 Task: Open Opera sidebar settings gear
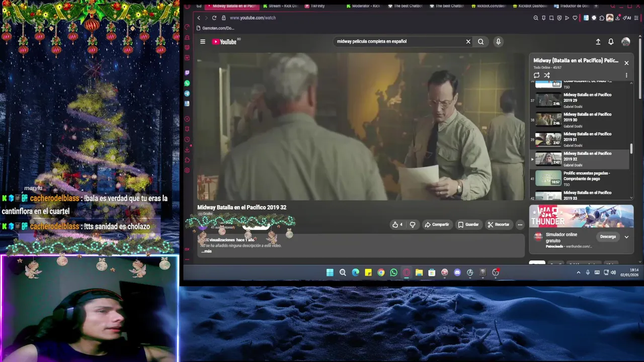(187, 170)
